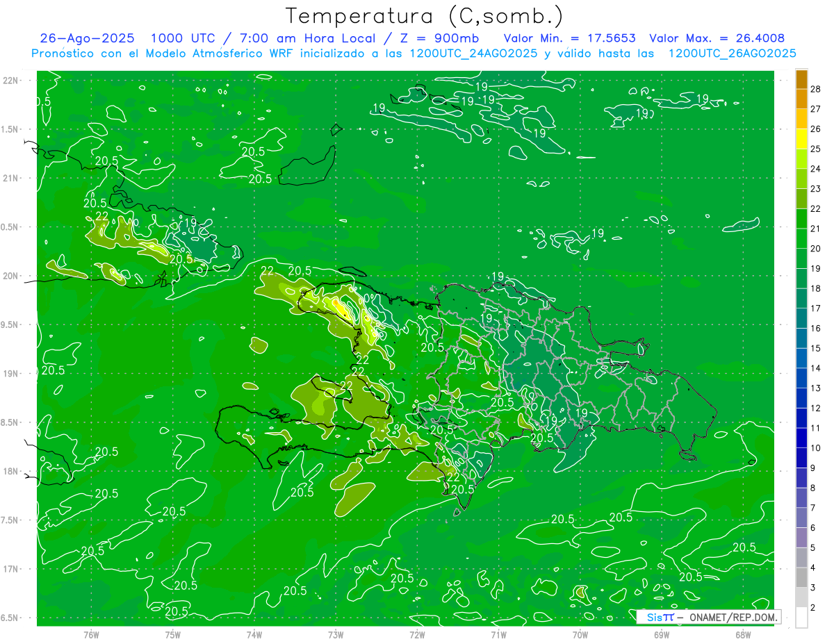Click the "75W" longitude axis label
This screenshot has width=834, height=644.
pyautogui.click(x=173, y=635)
